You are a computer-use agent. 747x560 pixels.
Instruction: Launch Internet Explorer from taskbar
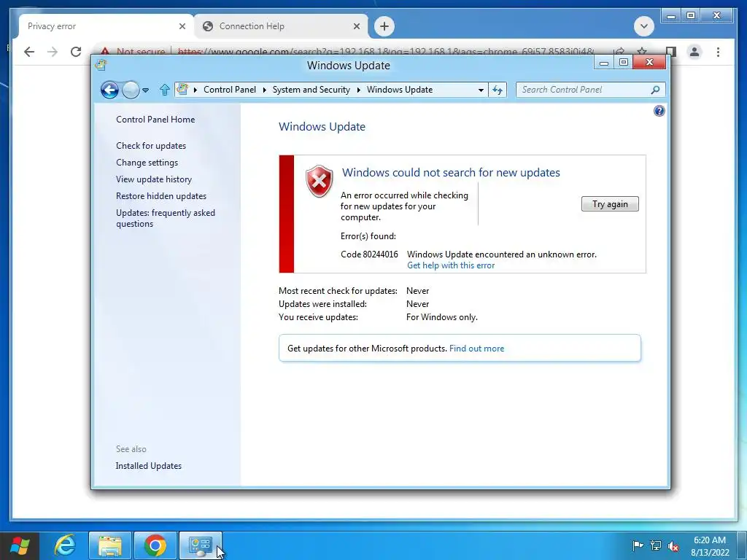65,545
